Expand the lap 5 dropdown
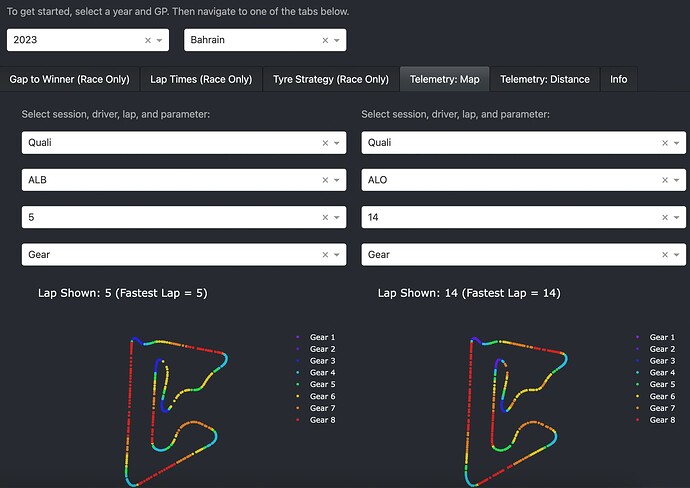 click(337, 217)
